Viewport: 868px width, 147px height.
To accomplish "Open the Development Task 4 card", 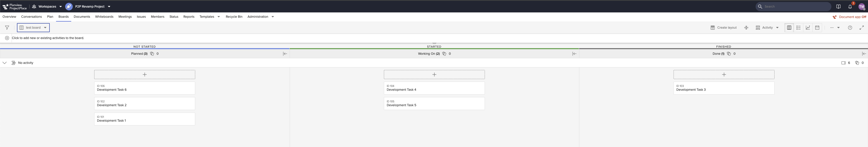I will tap(434, 88).
